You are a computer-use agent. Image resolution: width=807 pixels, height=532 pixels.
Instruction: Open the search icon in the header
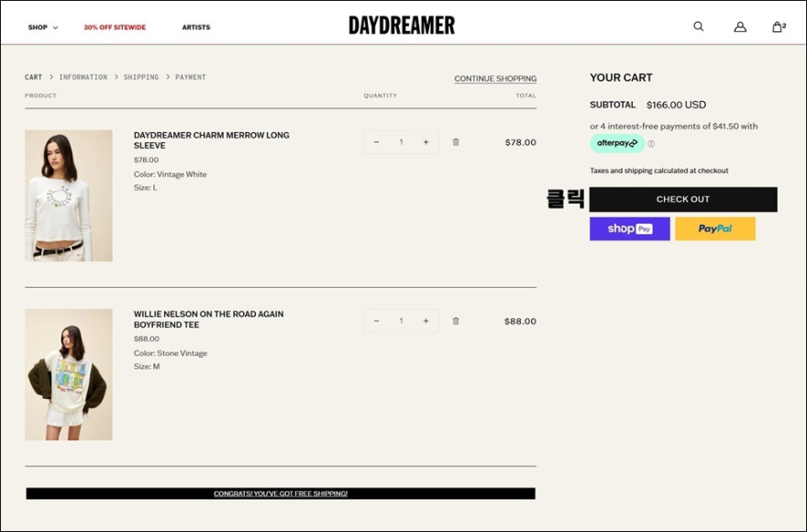[699, 27]
